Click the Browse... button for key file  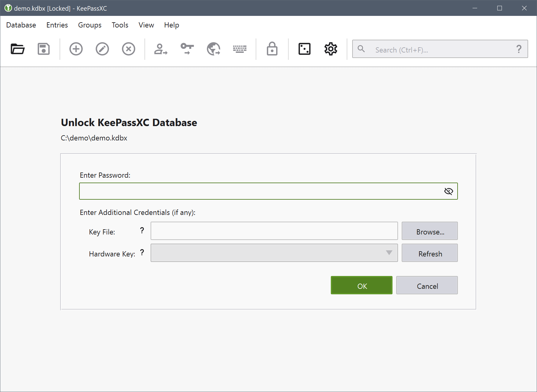point(429,231)
